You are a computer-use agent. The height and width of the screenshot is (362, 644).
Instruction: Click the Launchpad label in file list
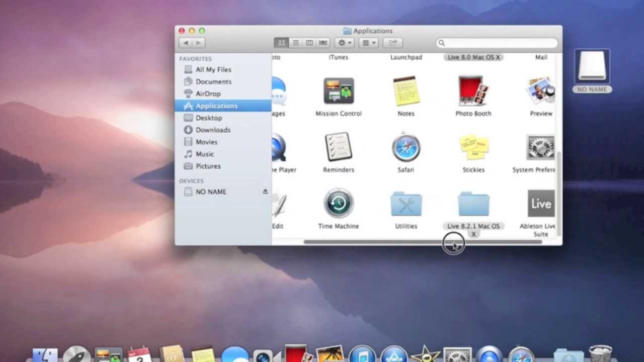point(406,57)
